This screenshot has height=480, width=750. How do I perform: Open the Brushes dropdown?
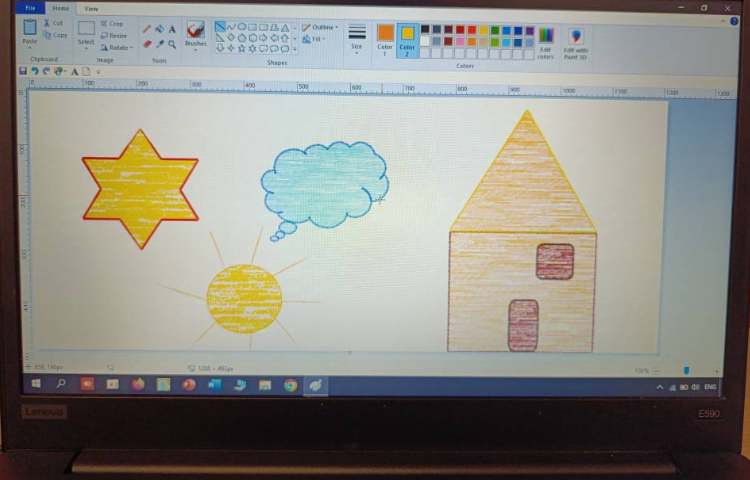click(x=195, y=36)
